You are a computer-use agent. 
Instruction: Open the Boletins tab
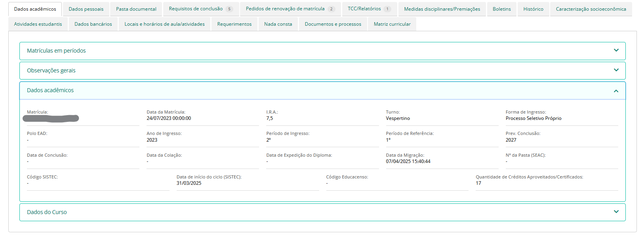[x=501, y=9]
